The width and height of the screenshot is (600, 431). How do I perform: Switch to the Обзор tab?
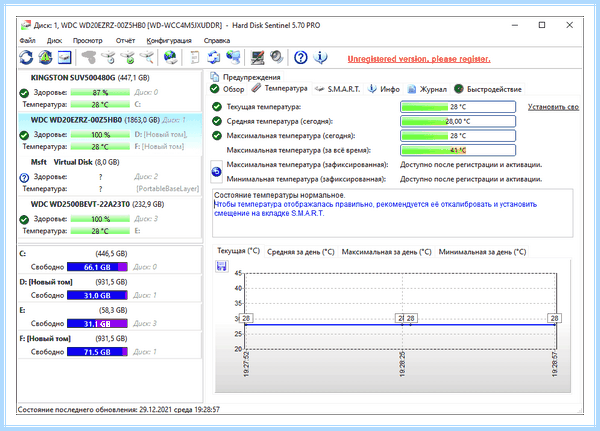pos(227,89)
